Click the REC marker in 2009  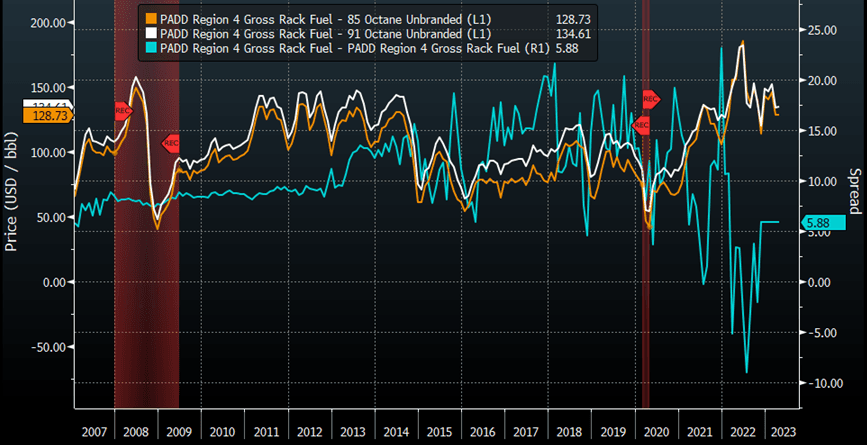pos(171,143)
